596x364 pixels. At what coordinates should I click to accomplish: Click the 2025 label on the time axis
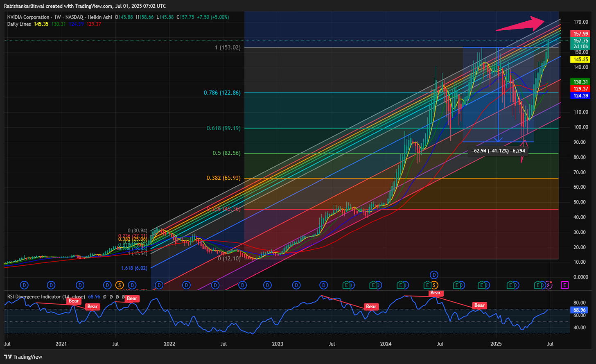(496, 344)
